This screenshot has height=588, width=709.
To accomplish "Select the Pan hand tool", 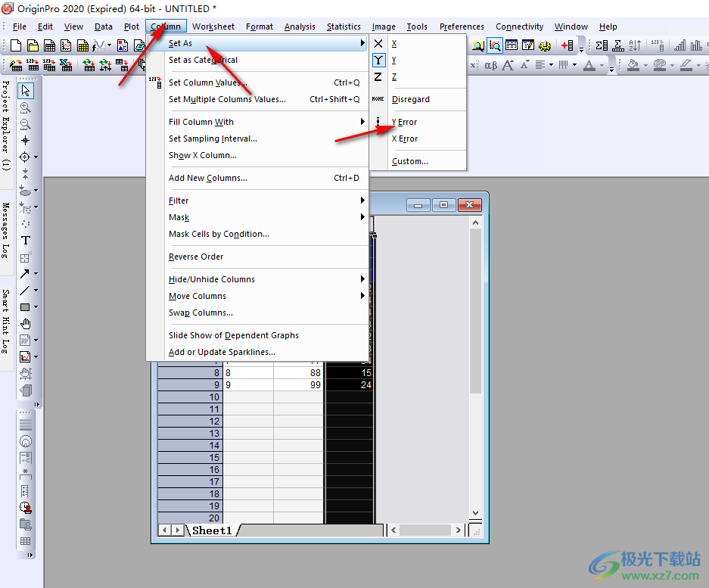I will point(26,324).
